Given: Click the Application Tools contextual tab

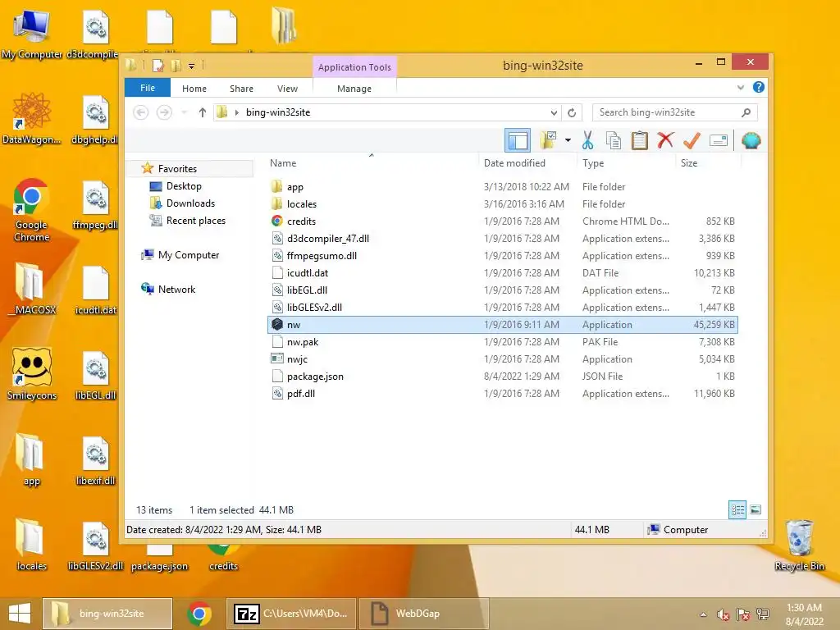Looking at the screenshot, I should (354, 67).
